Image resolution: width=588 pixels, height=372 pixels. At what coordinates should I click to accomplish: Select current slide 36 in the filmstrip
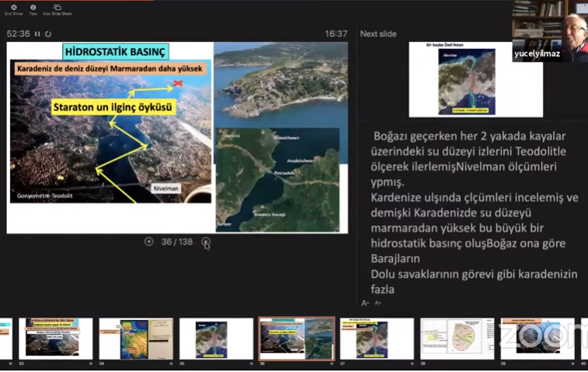pos(296,339)
